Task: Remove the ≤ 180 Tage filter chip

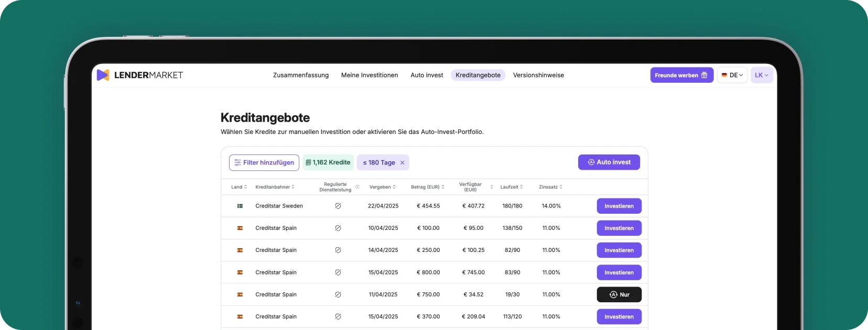Action: coord(403,163)
